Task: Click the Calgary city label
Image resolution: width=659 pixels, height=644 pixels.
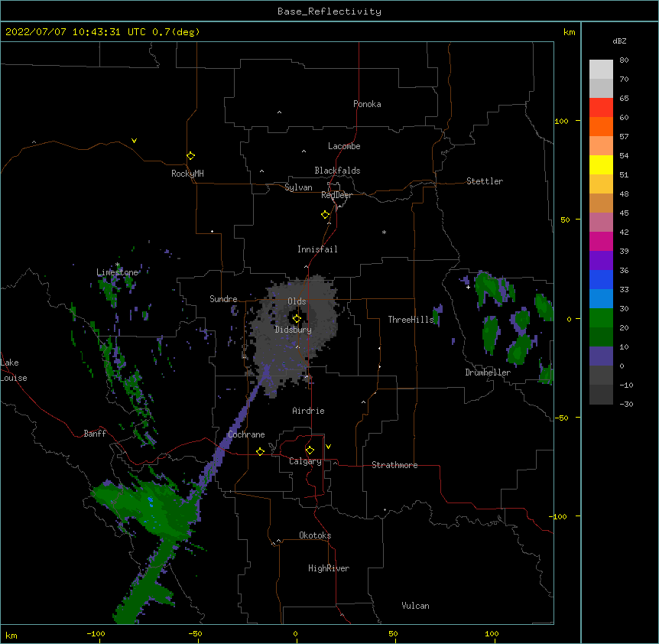Action: click(x=305, y=461)
